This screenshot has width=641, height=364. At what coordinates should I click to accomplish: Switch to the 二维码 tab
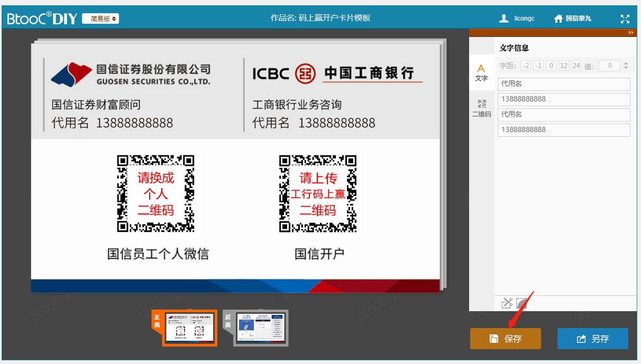[481, 108]
